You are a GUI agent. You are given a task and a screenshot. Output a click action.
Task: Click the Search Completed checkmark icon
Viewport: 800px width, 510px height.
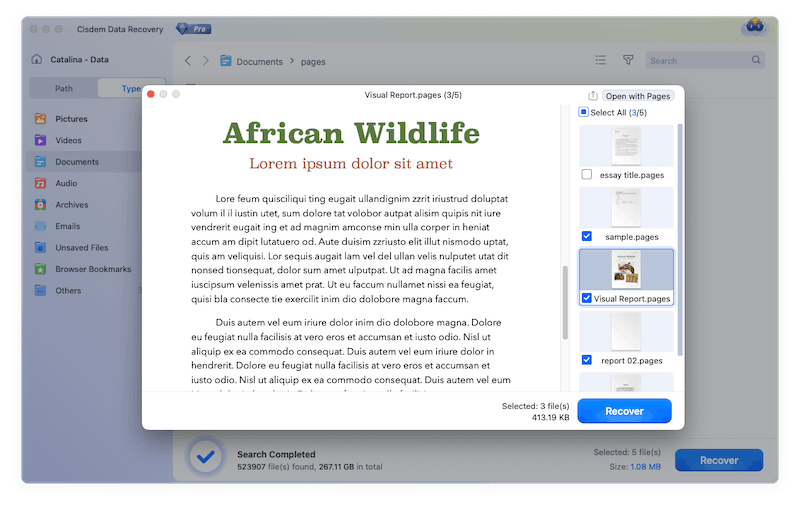[x=206, y=456]
